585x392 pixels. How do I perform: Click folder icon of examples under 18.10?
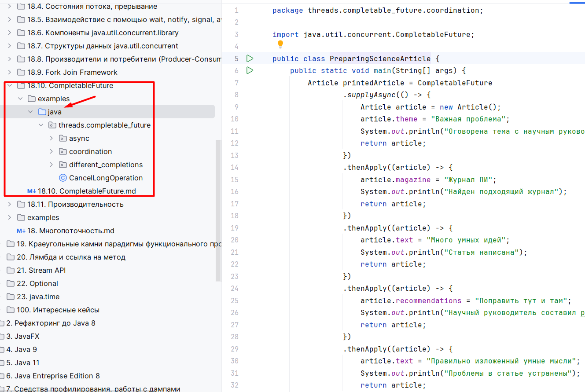point(31,99)
